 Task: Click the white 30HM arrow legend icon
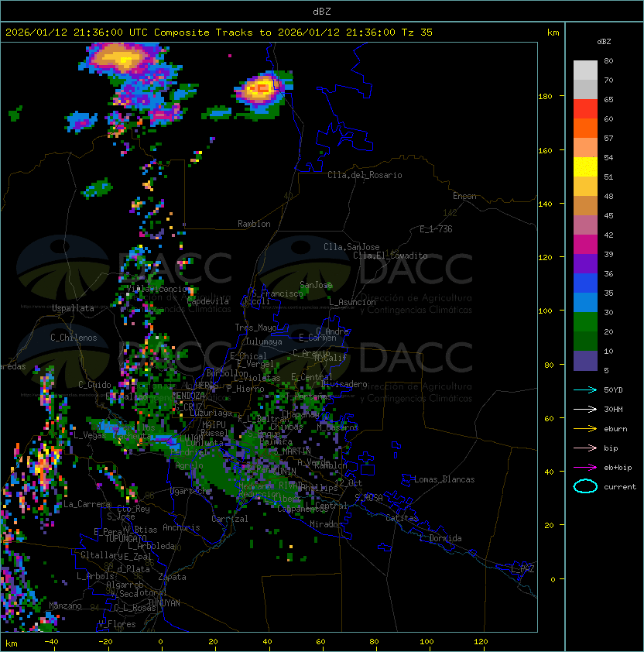(x=585, y=409)
